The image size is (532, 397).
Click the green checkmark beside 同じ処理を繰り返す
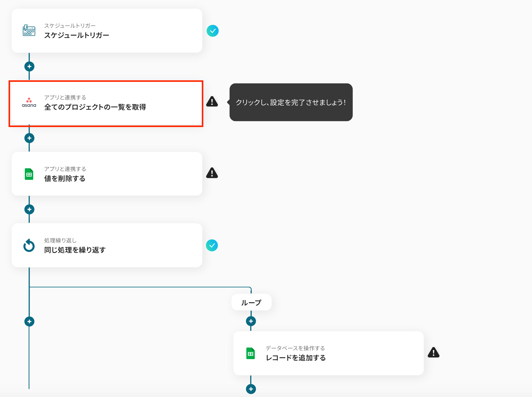point(212,245)
